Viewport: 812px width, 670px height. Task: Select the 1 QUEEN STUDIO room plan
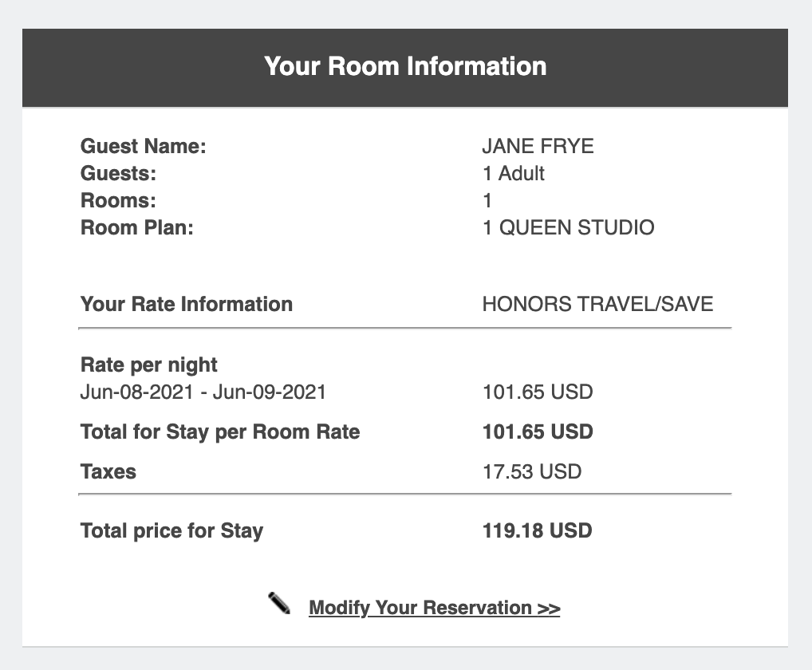point(568,227)
